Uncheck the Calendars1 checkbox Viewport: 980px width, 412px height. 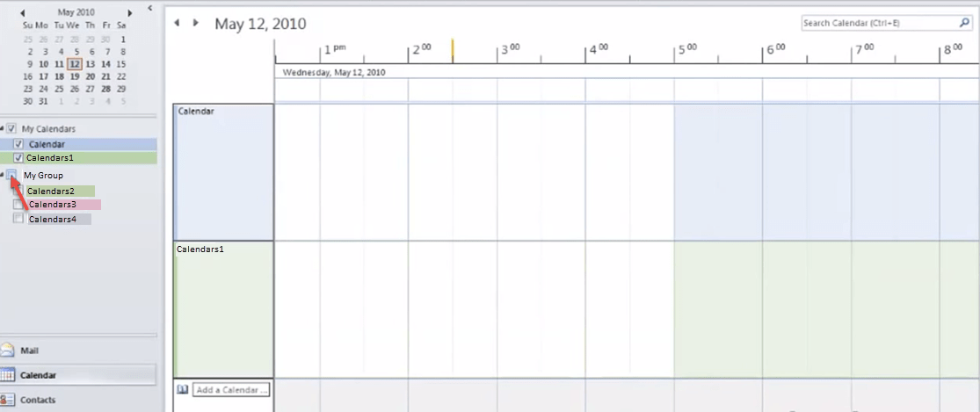click(18, 158)
